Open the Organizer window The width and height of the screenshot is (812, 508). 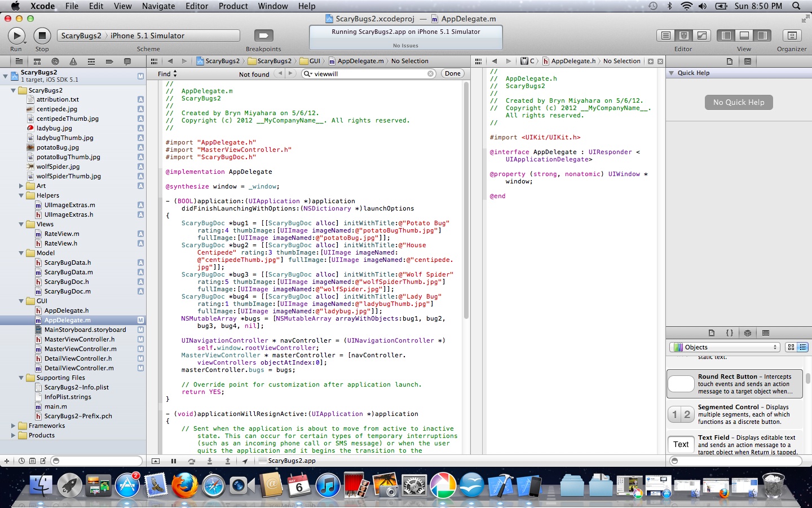coord(792,36)
